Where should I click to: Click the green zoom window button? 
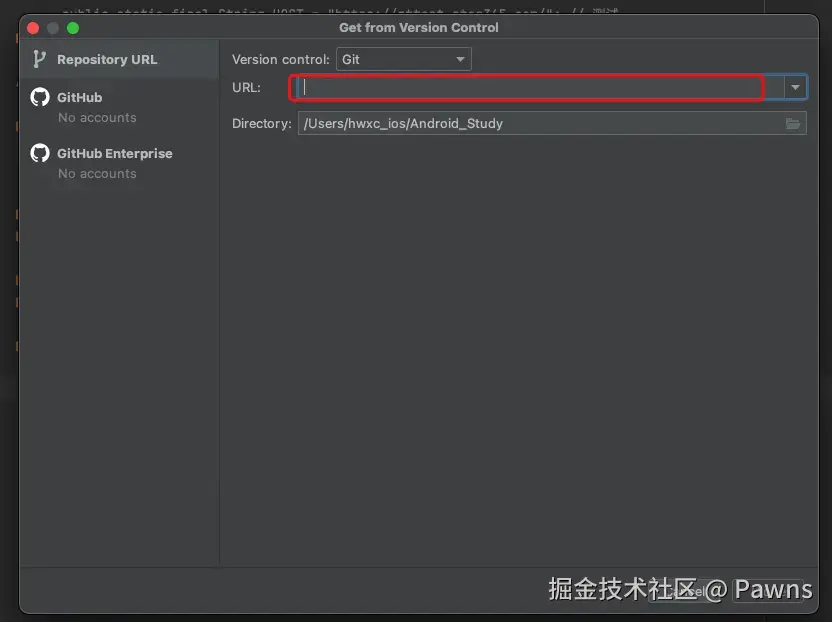tap(73, 28)
